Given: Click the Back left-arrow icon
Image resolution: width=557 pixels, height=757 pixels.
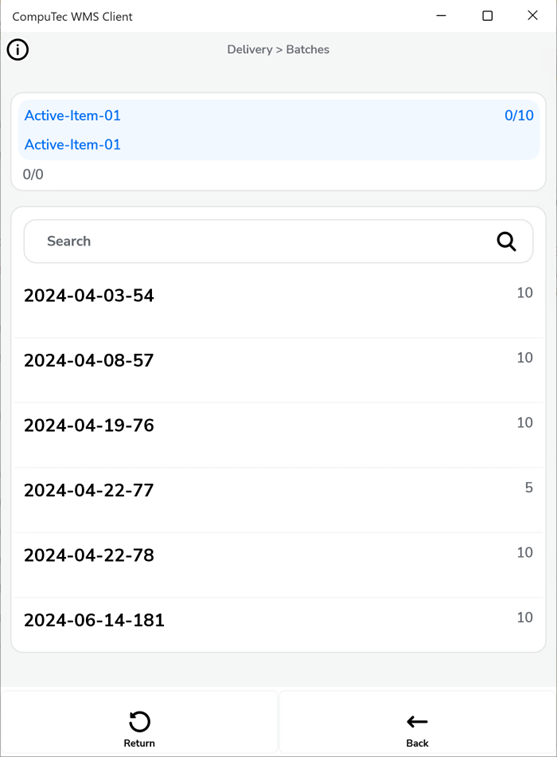Looking at the screenshot, I should (x=417, y=722).
